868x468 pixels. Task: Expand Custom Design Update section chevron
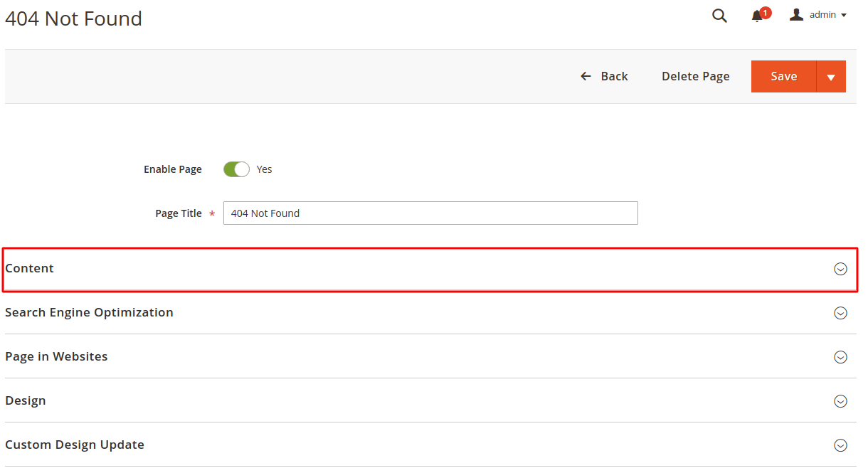840,445
